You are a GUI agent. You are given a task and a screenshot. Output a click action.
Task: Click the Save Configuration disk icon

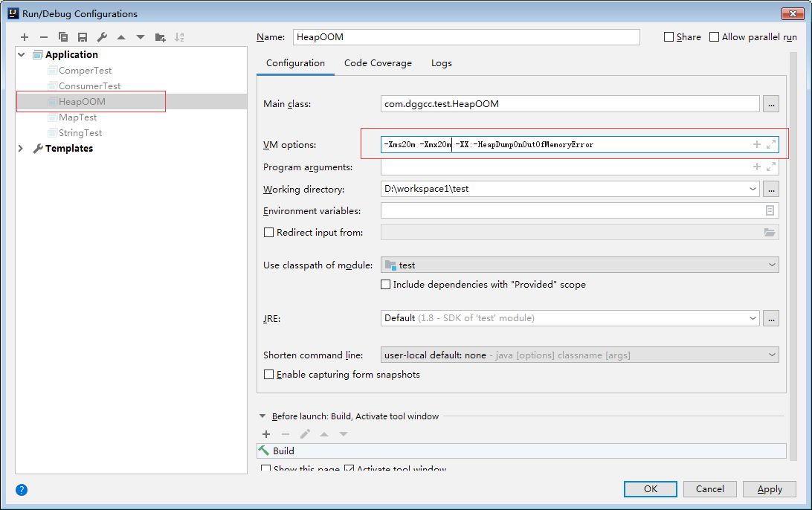click(83, 37)
